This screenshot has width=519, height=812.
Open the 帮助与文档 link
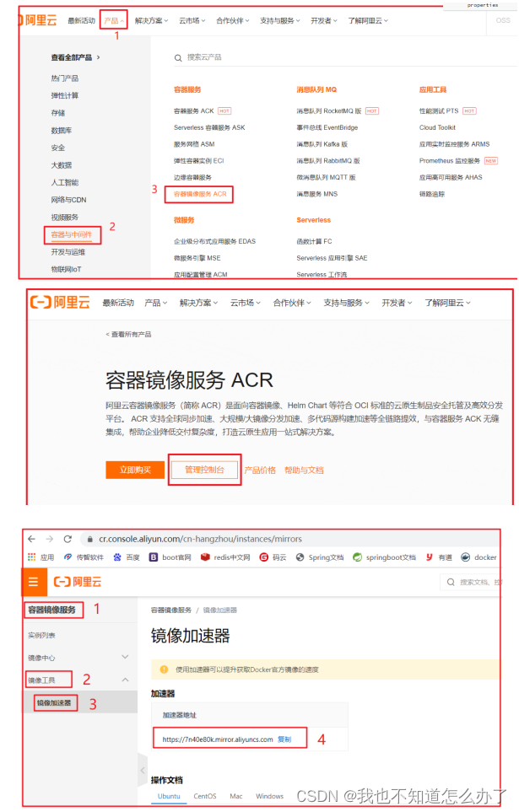(x=304, y=471)
